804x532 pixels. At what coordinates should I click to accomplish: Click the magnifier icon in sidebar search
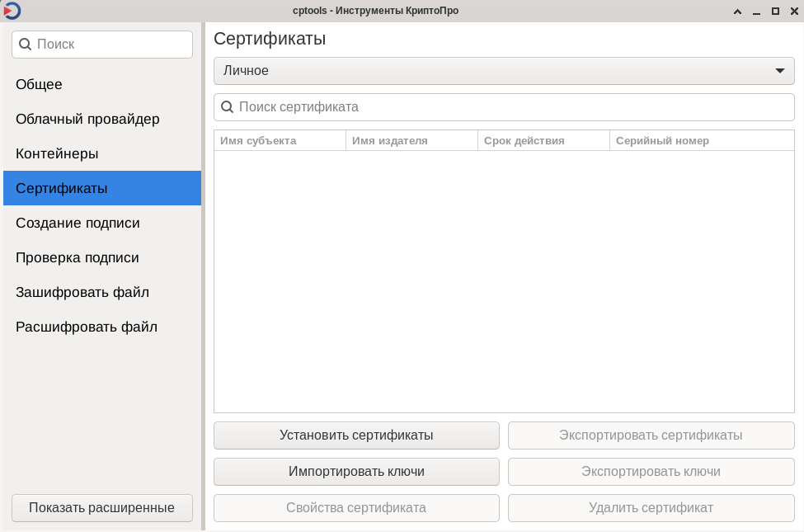click(25, 44)
